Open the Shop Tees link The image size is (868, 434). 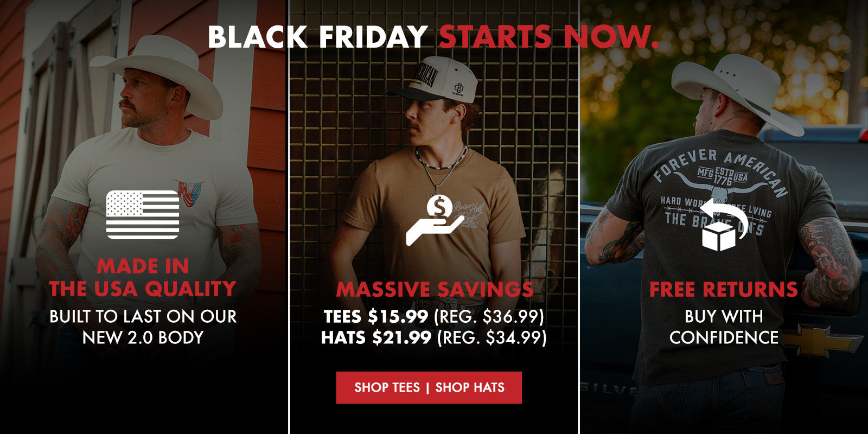[387, 387]
